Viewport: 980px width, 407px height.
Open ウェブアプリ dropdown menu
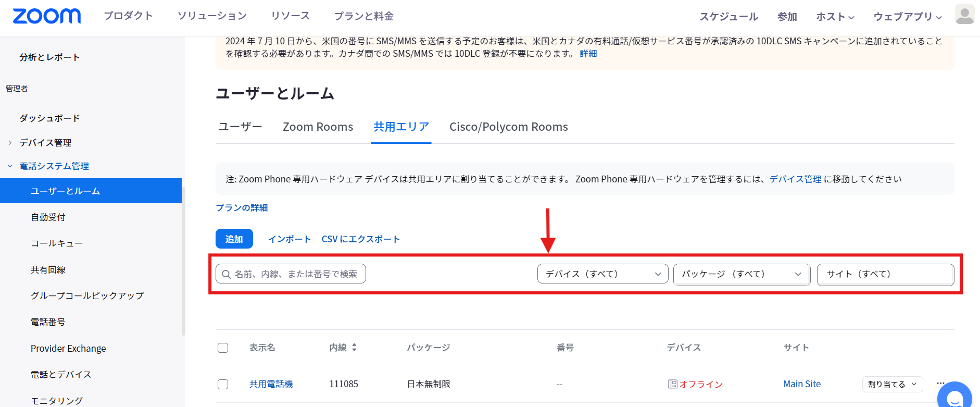pyautogui.click(x=908, y=17)
